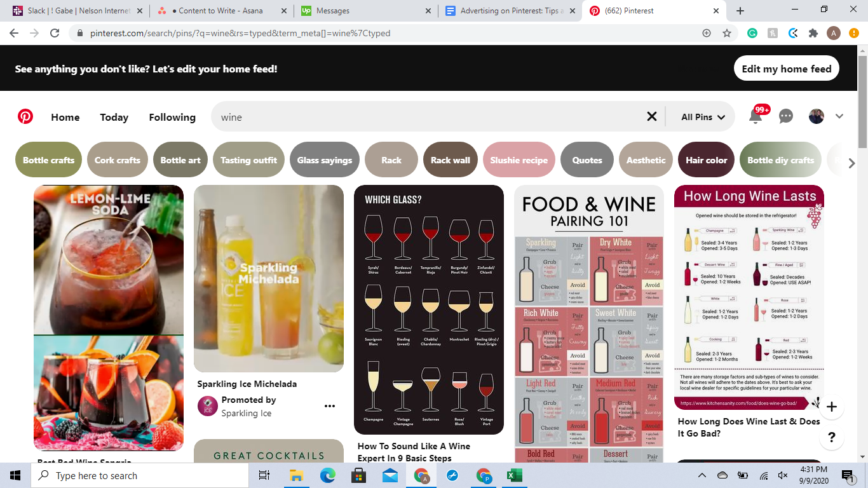Image resolution: width=868 pixels, height=488 pixels.
Task: Open Microsoft Store from the taskbar
Action: (358, 475)
